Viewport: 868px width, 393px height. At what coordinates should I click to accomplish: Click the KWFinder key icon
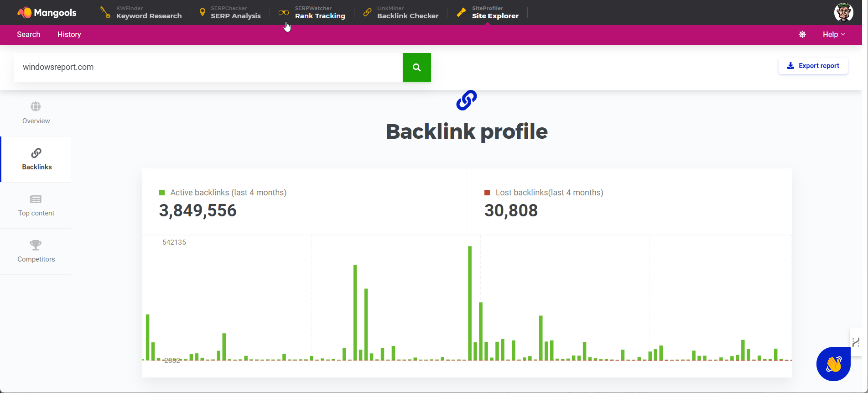click(105, 13)
